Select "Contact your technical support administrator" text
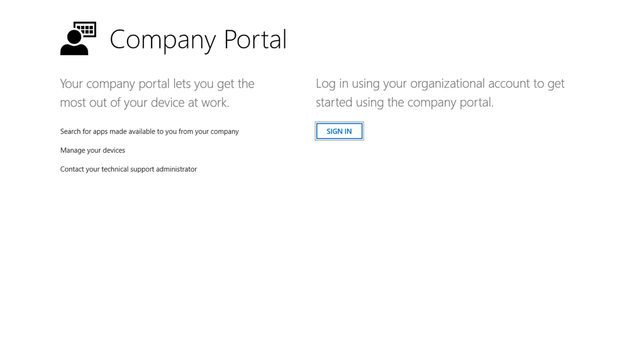 coord(128,169)
